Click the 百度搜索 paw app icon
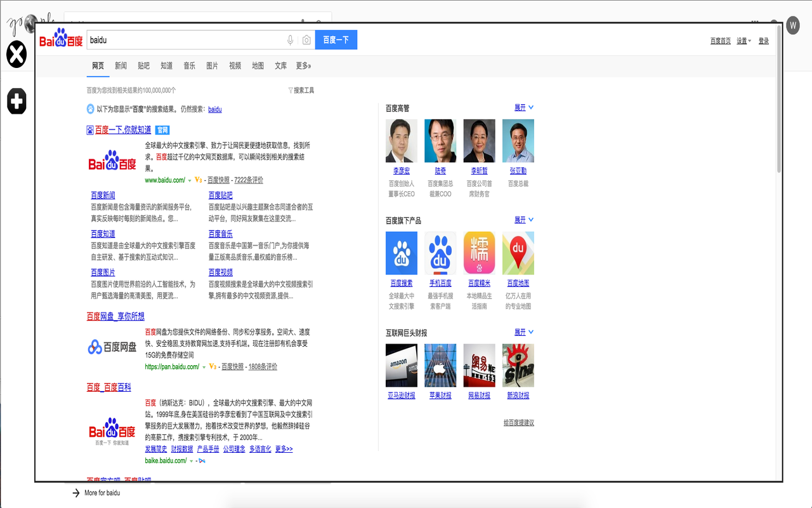Screen dimensions: 812x508 click(402, 253)
